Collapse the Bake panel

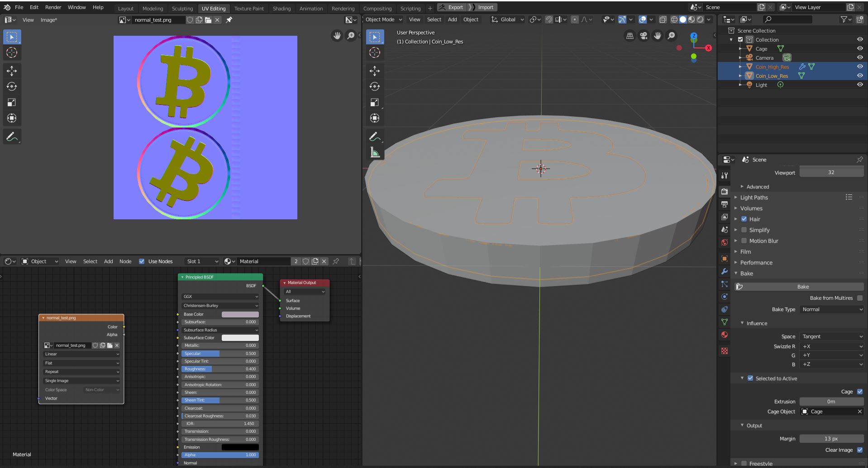(747, 274)
